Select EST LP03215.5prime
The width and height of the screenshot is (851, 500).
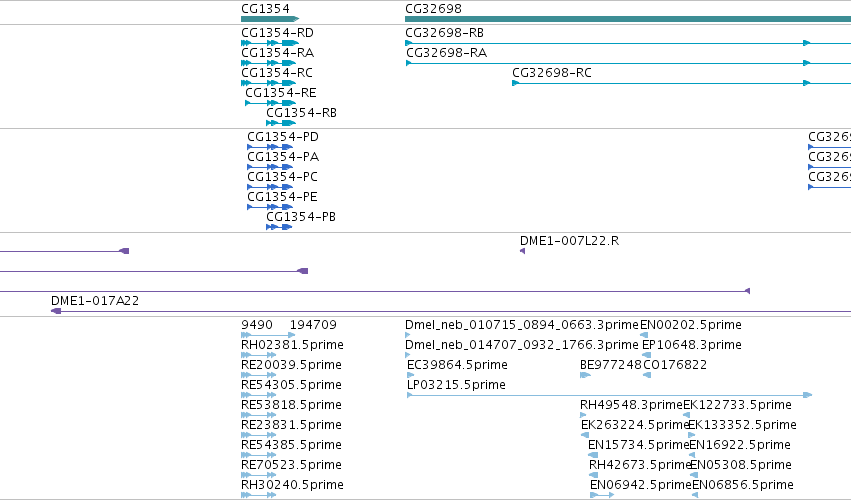(456, 385)
